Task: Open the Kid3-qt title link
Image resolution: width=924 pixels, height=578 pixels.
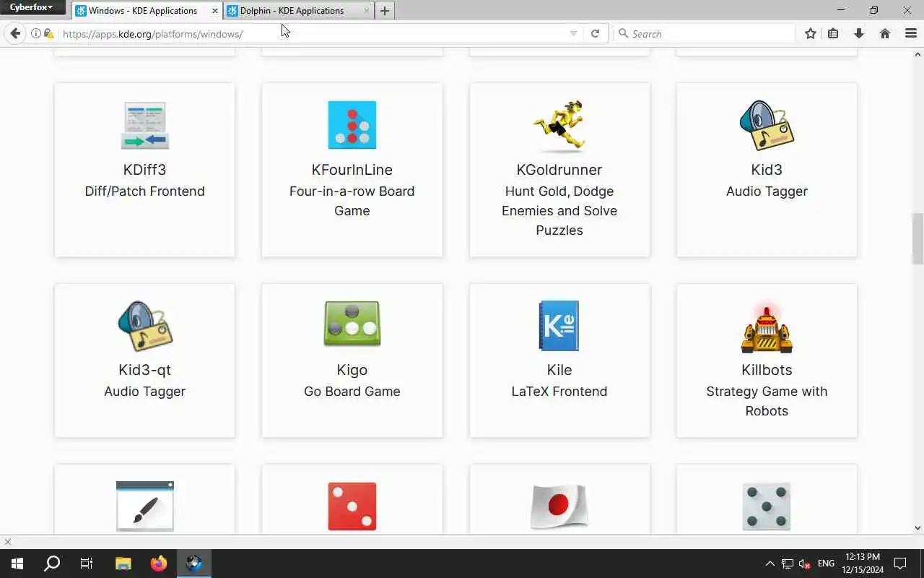Action: coord(144,370)
